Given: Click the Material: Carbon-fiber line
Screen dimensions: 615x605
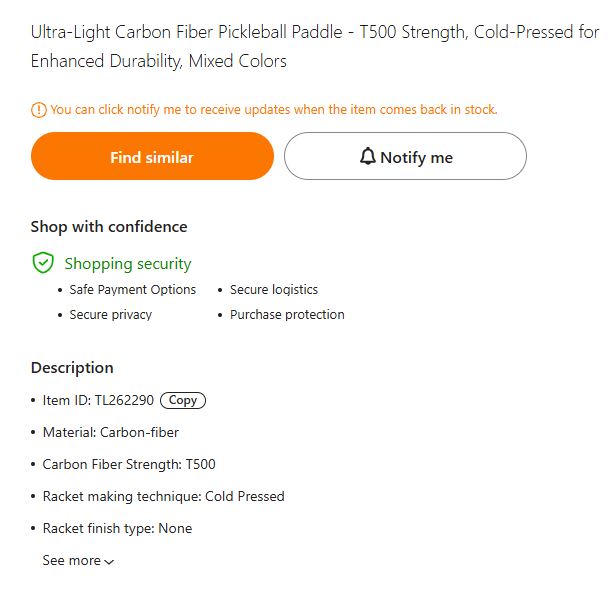Looking at the screenshot, I should pyautogui.click(x=110, y=432).
